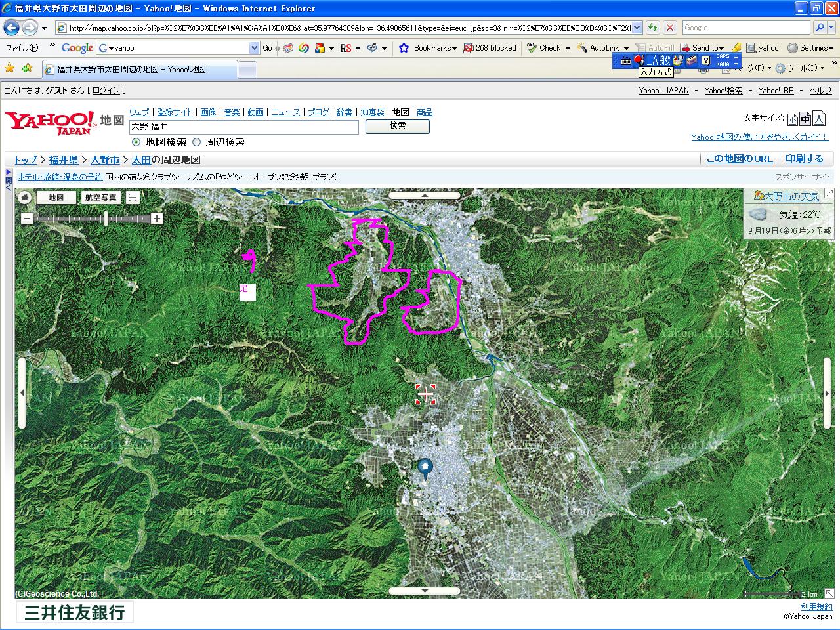This screenshot has height=630, width=840.
Task: Click the Yahoo! JAPAN logo
Action: pyautogui.click(x=51, y=122)
